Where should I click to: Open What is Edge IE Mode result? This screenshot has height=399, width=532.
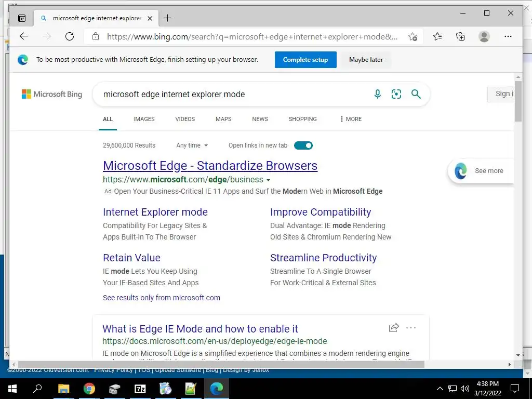(x=200, y=329)
